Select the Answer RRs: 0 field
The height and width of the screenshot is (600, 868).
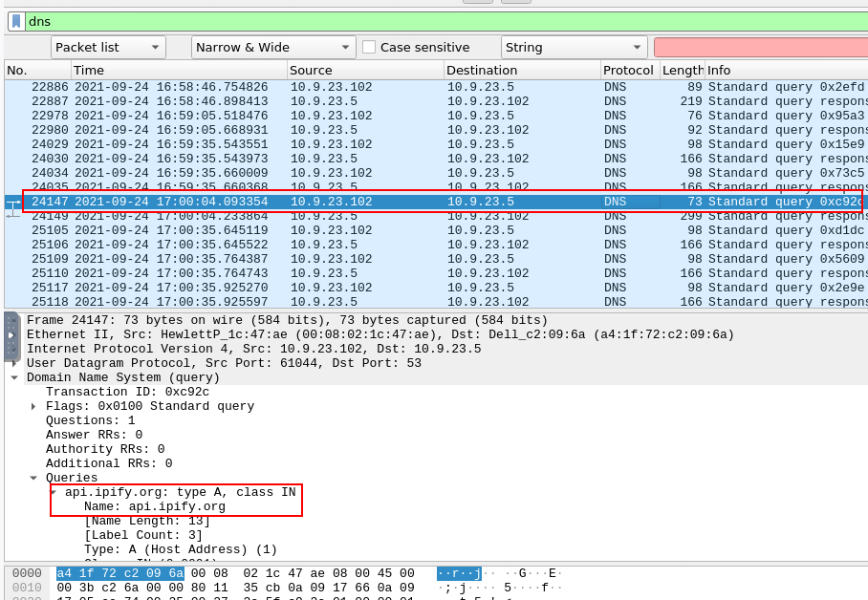(94, 435)
